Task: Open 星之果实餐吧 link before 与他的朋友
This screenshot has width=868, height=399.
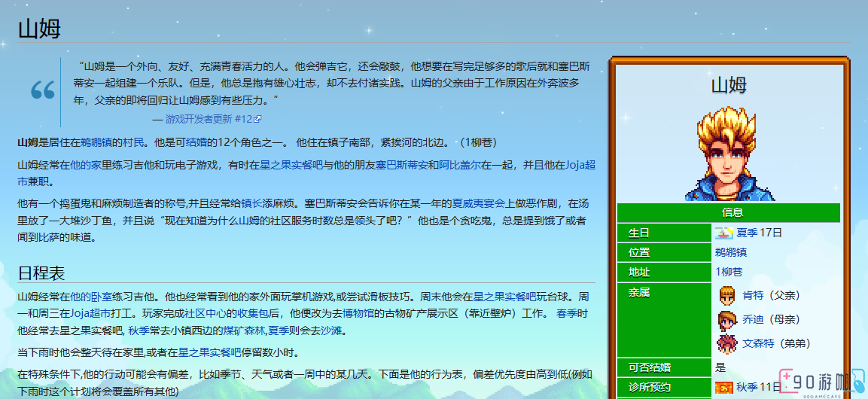Action: [x=291, y=165]
